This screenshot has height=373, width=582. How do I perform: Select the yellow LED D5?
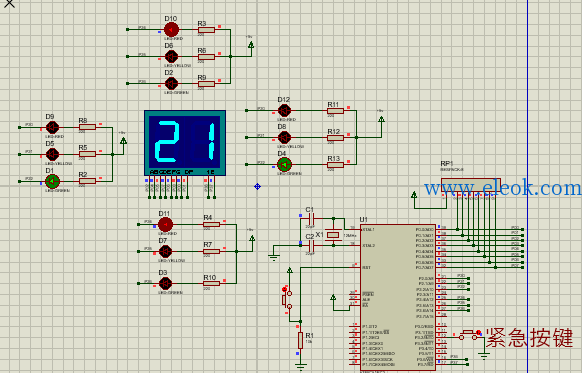point(52,154)
